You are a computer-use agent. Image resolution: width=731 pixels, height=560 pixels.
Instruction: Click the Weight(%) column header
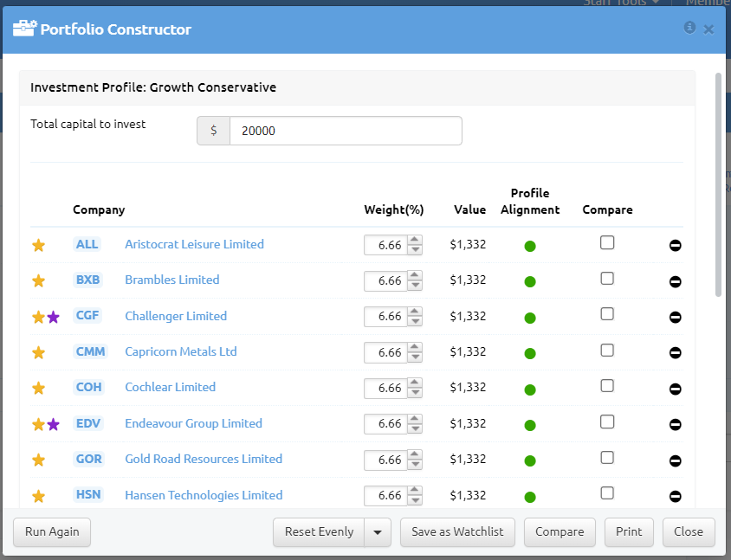pos(394,209)
